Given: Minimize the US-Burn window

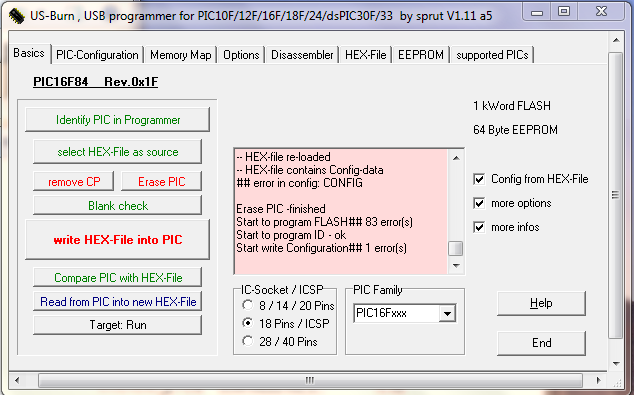Looking at the screenshot, I should (x=537, y=12).
